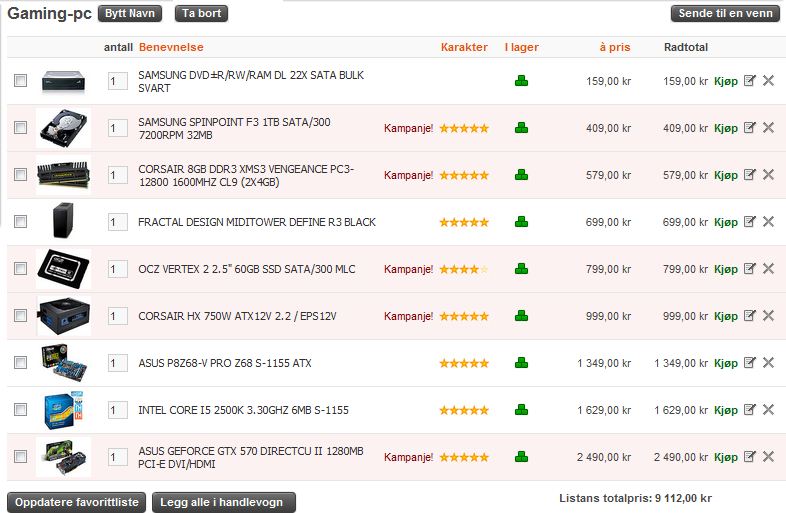
Task: Click quantity field for Corsair HX 750W
Action: (118, 316)
